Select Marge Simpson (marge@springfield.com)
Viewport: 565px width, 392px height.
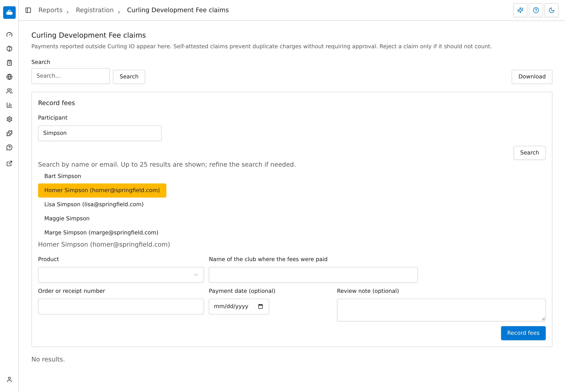tap(101, 233)
